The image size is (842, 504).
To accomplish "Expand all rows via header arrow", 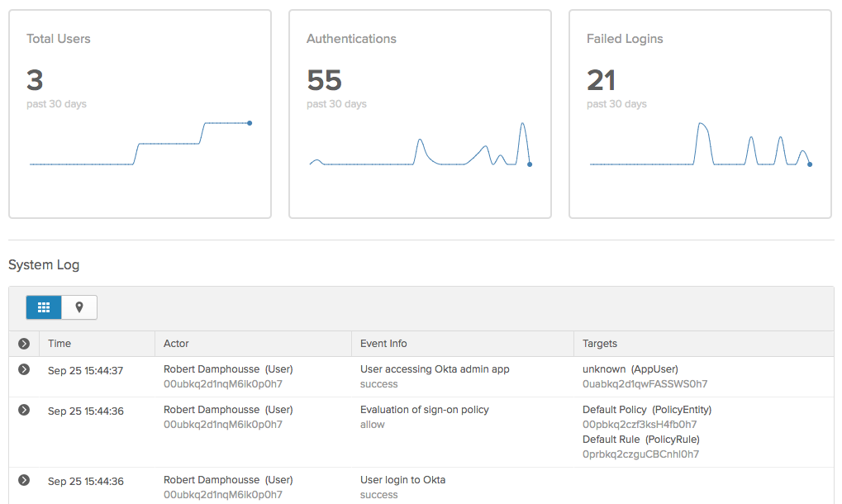I will point(24,343).
